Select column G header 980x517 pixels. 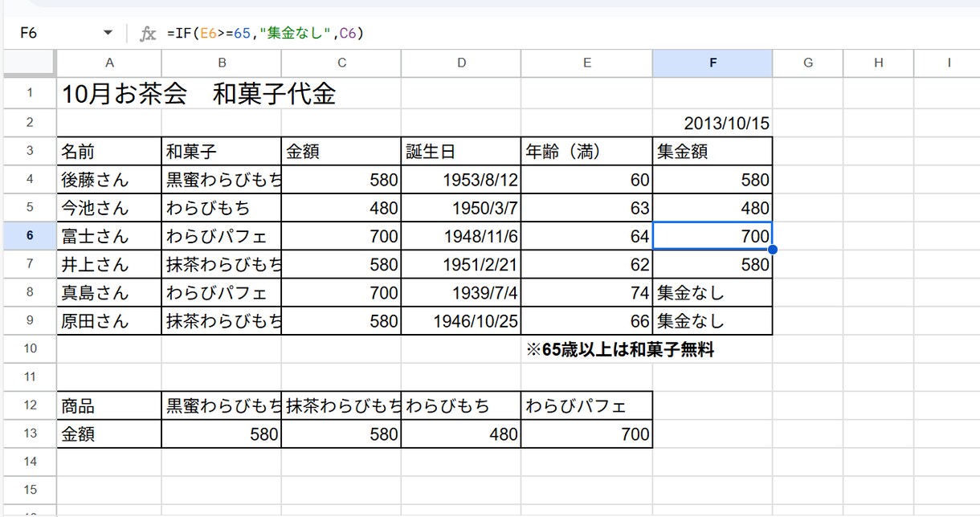click(x=808, y=63)
